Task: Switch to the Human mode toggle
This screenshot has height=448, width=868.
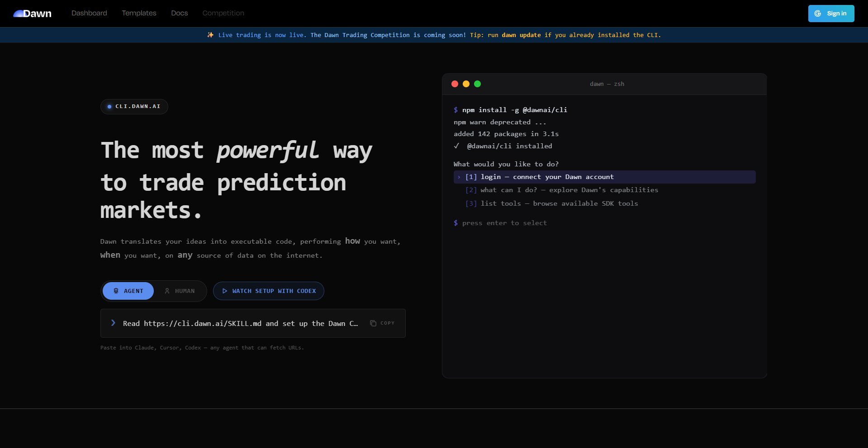Action: [180, 291]
